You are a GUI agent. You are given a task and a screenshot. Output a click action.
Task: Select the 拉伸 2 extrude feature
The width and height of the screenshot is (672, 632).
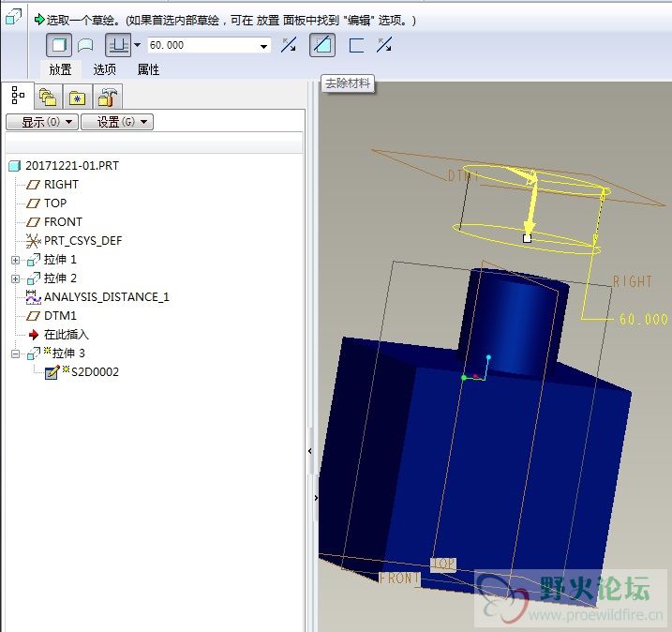click(x=60, y=278)
